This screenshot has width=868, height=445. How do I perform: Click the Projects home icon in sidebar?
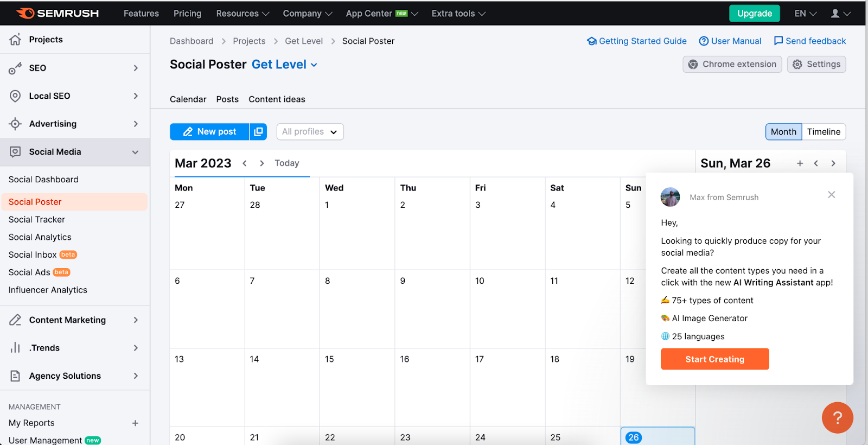[x=15, y=39]
